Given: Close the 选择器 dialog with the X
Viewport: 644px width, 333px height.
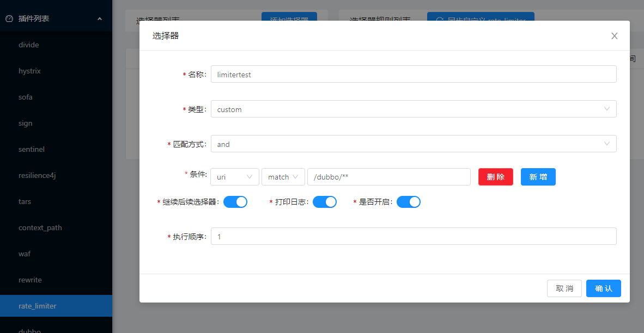Looking at the screenshot, I should point(614,36).
